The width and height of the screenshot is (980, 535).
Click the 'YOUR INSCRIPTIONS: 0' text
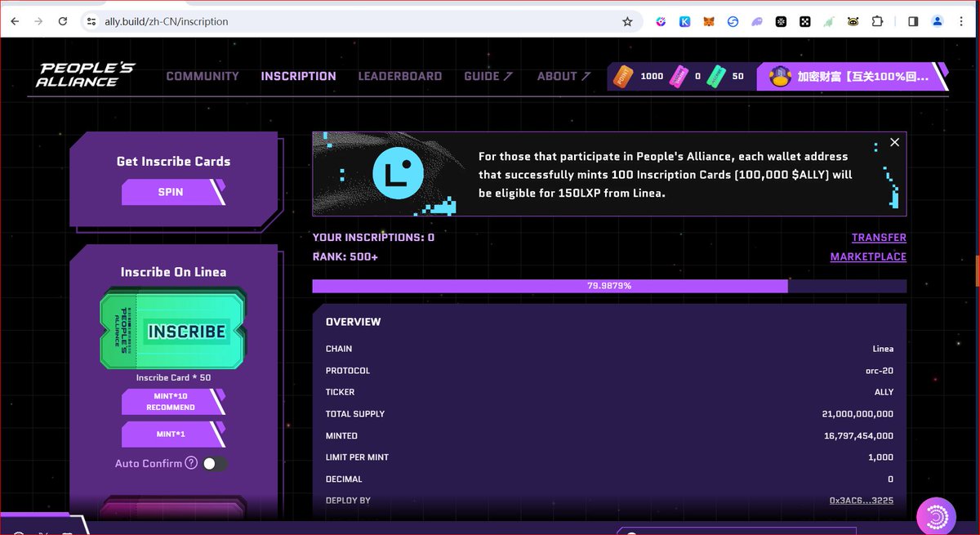coord(373,238)
